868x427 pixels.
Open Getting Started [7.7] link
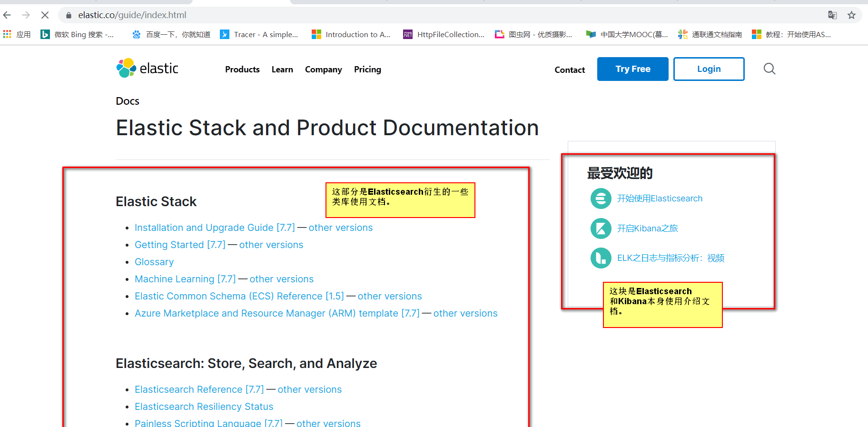pos(180,245)
